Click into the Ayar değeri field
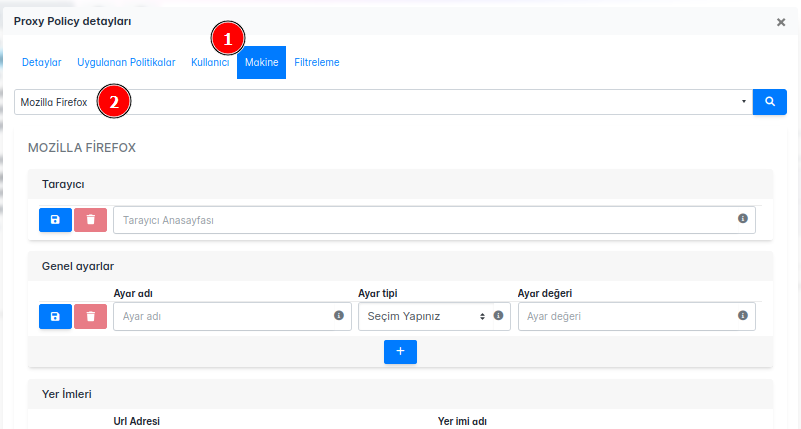801x429 pixels. coord(626,316)
